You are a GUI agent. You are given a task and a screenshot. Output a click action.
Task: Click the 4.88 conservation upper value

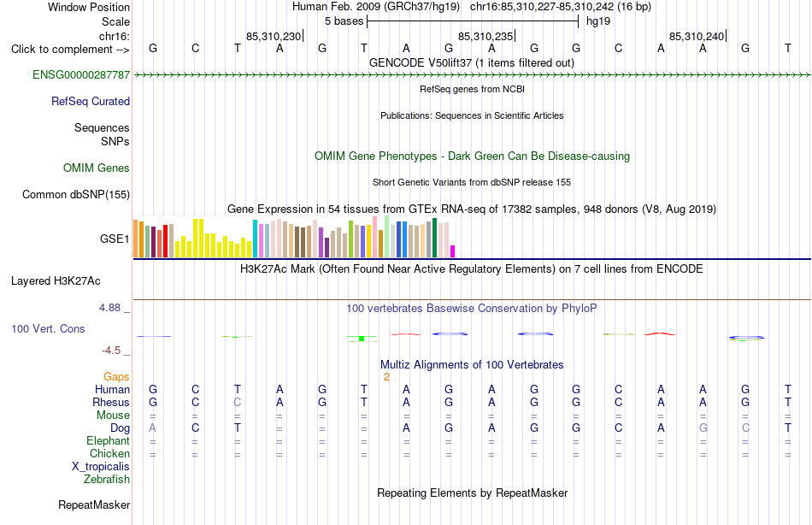coord(109,308)
